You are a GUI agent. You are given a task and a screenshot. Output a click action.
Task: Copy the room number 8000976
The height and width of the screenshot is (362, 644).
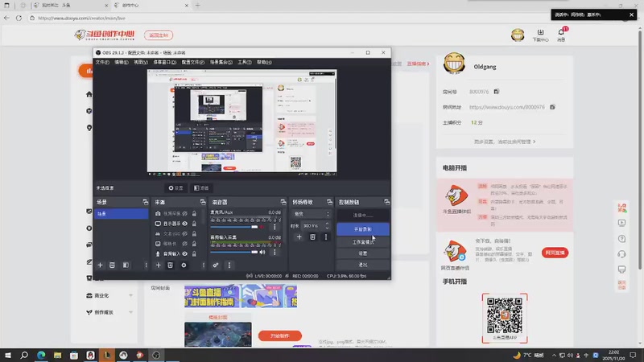coord(497,92)
